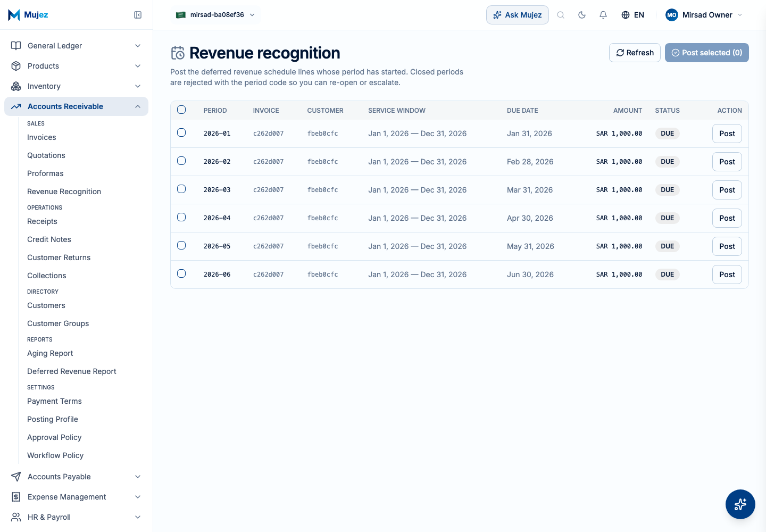The height and width of the screenshot is (532, 766).
Task: Open the Aging Report
Action: 50,353
